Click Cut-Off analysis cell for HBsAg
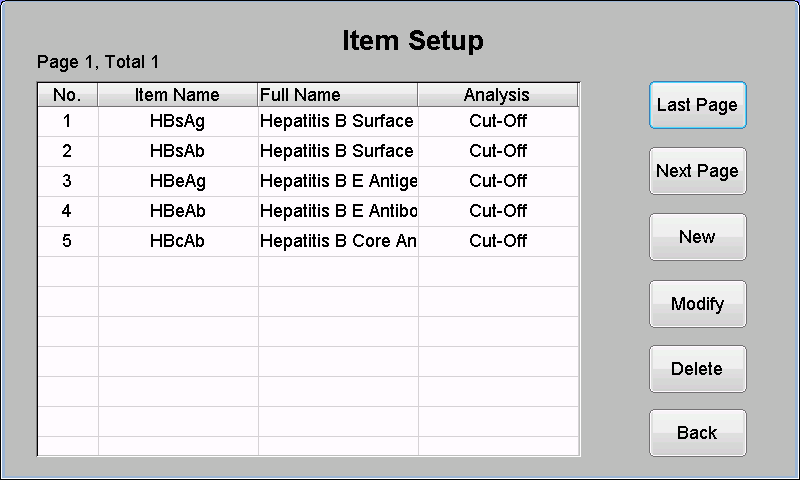Viewport: 800px width, 480px height. tap(497, 122)
